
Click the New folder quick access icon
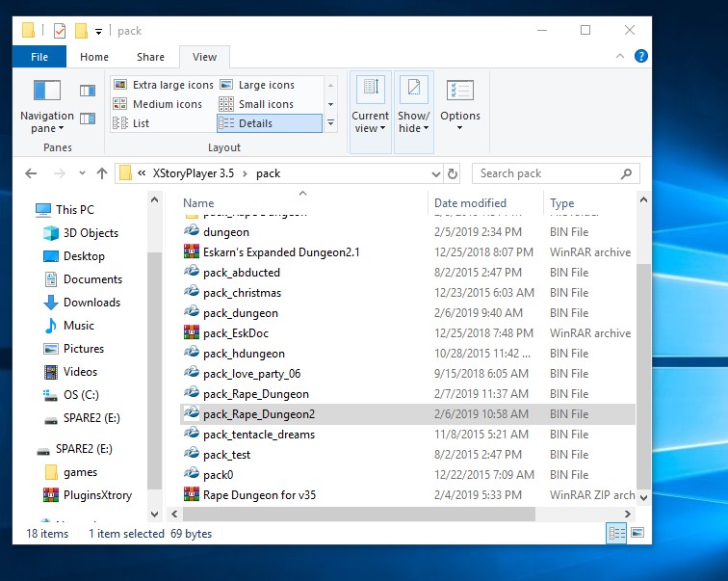81,31
